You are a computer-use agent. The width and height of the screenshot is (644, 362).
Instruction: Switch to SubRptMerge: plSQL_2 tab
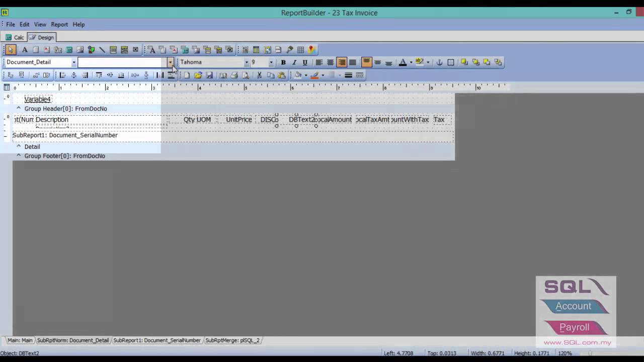[232, 340]
